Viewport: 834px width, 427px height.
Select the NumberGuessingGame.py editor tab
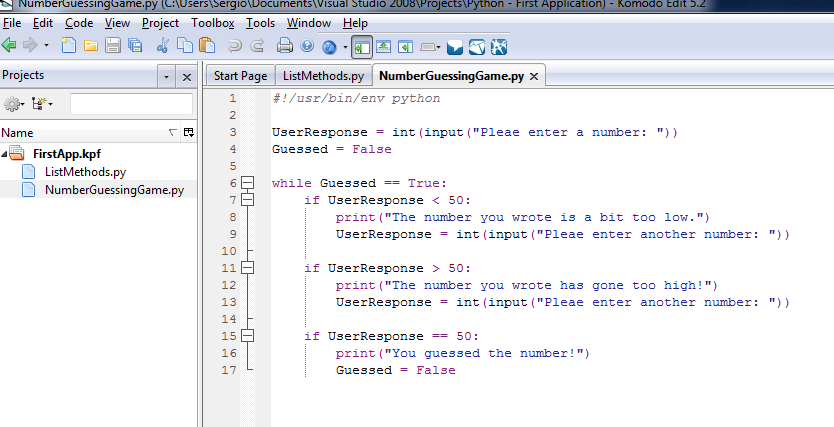pos(452,76)
